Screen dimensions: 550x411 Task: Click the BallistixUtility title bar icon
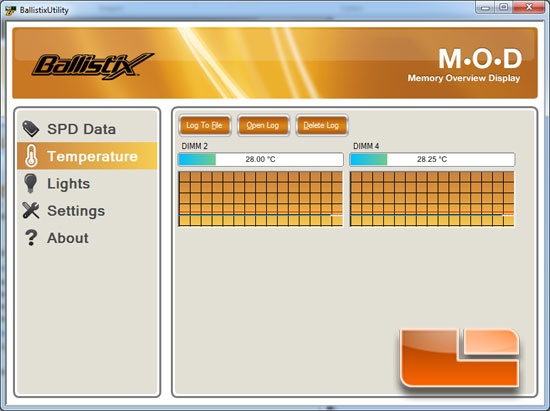pyautogui.click(x=11, y=10)
